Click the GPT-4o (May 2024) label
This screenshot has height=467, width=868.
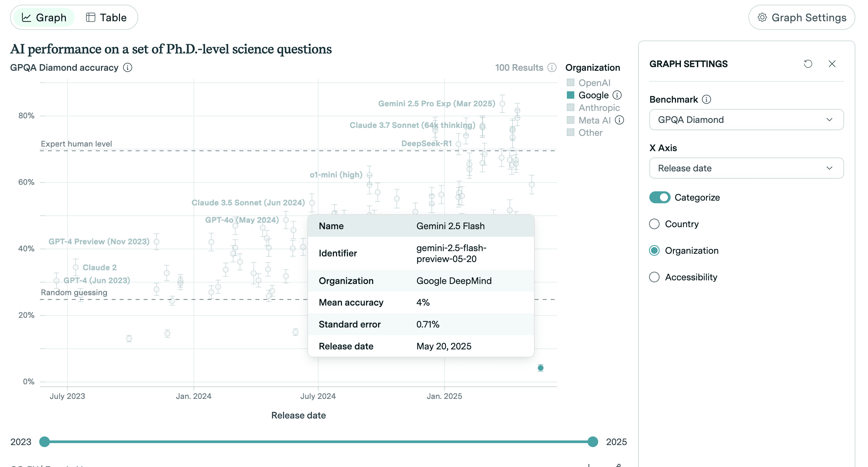pos(242,220)
